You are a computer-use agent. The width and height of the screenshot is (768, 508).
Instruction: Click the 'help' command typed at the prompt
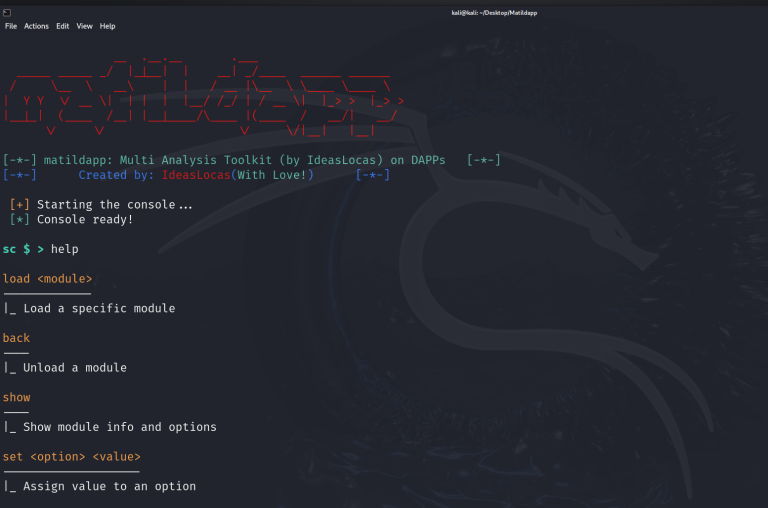pyautogui.click(x=65, y=249)
